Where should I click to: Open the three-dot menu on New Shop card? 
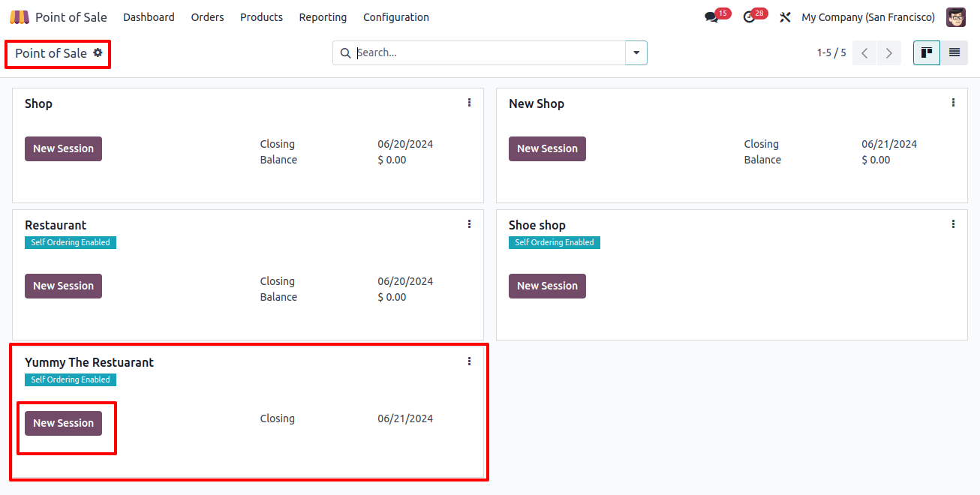[953, 103]
